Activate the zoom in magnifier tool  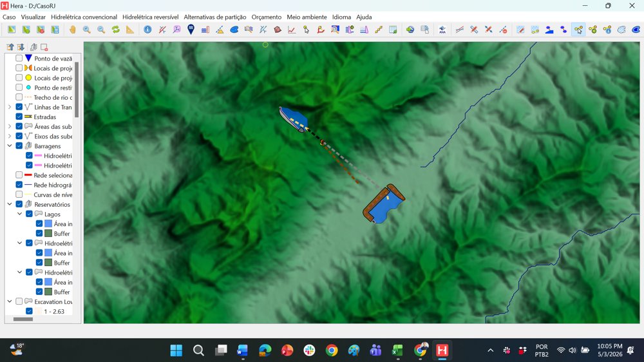(87, 30)
